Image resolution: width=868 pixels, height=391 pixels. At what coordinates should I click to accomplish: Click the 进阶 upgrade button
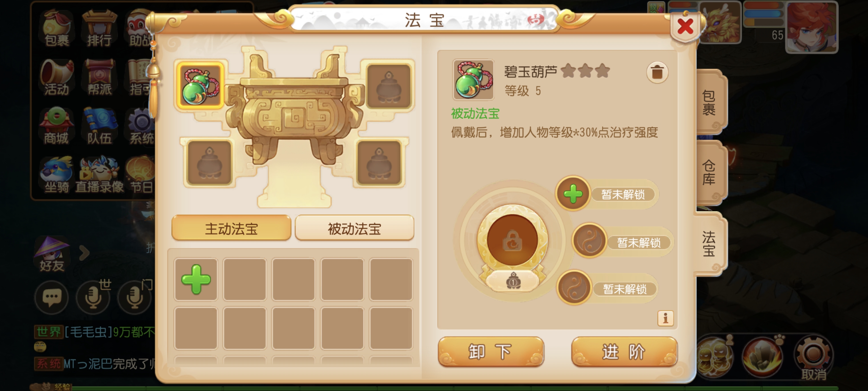click(624, 352)
